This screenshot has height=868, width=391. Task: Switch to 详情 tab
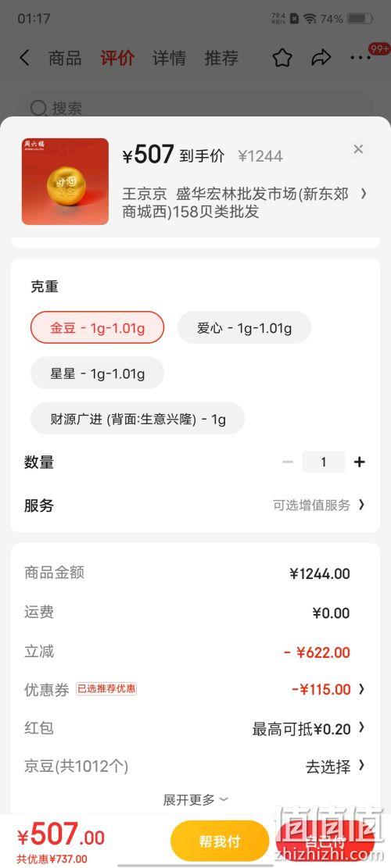[170, 58]
